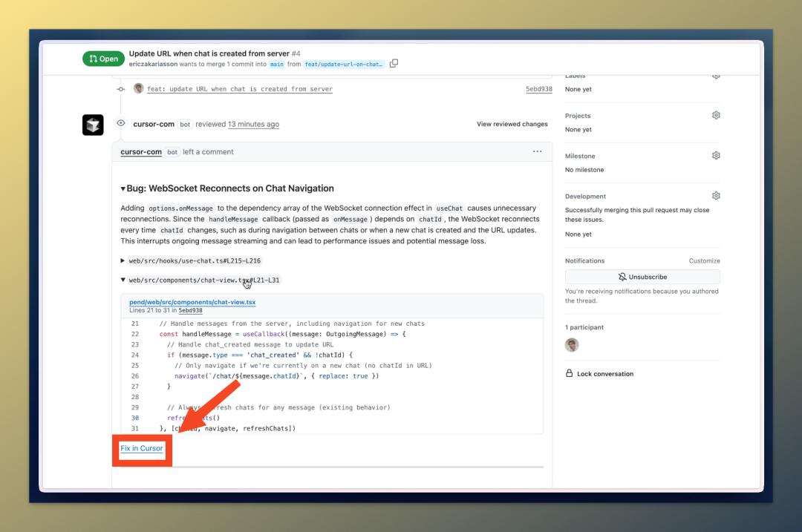Copy the head branch name with the copy icon
This screenshot has height=532, width=802.
(x=394, y=63)
